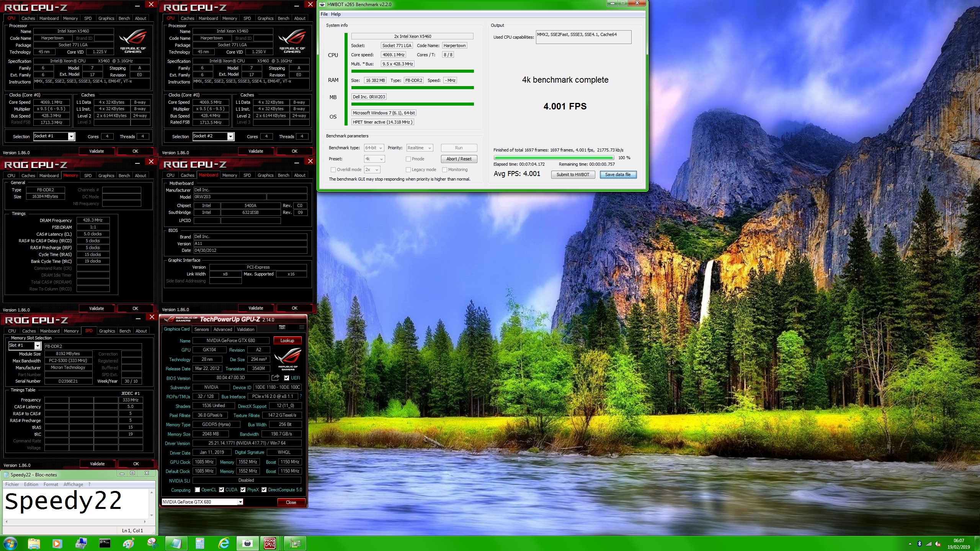Screen dimensions: 980x551
Task: Click Validate in the CPU-Z Memory window
Action: 96,308
